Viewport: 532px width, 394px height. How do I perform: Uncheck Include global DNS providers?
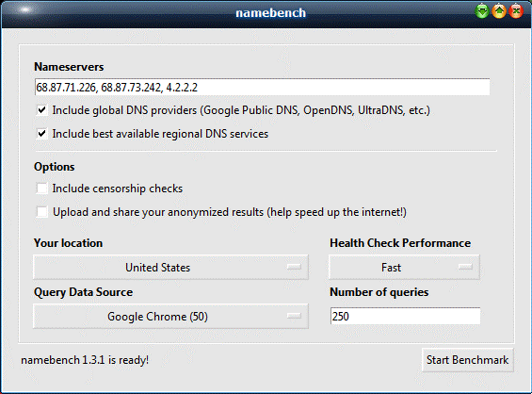41,110
